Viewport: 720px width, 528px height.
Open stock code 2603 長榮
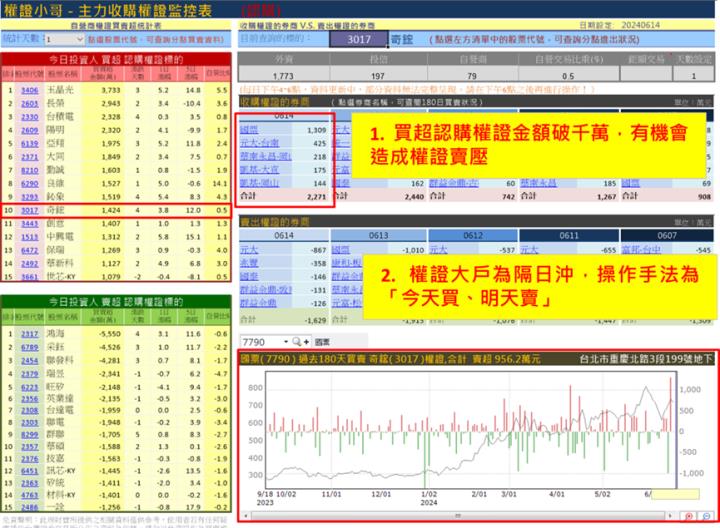pos(30,104)
